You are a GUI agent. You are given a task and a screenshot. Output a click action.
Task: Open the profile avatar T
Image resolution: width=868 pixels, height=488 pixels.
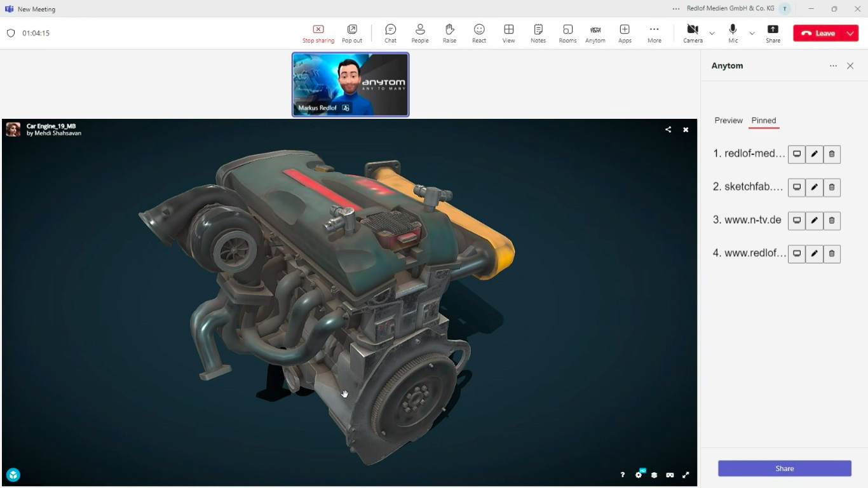click(785, 9)
